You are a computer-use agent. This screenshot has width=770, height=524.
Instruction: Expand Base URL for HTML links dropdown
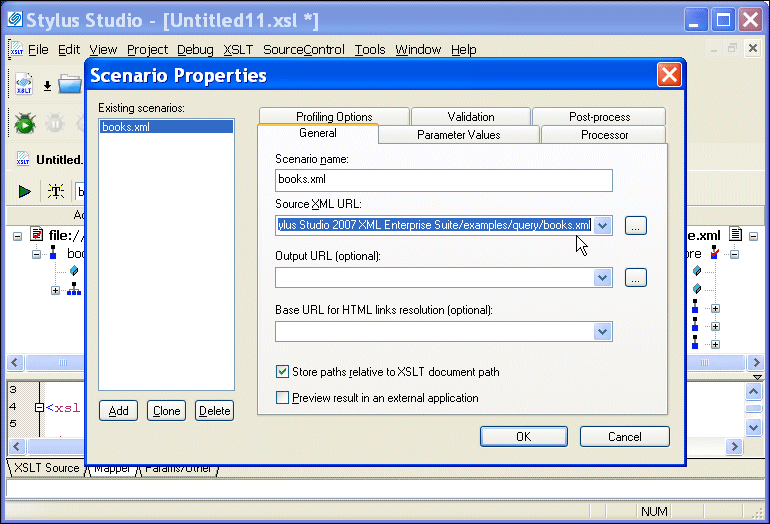tap(602, 331)
